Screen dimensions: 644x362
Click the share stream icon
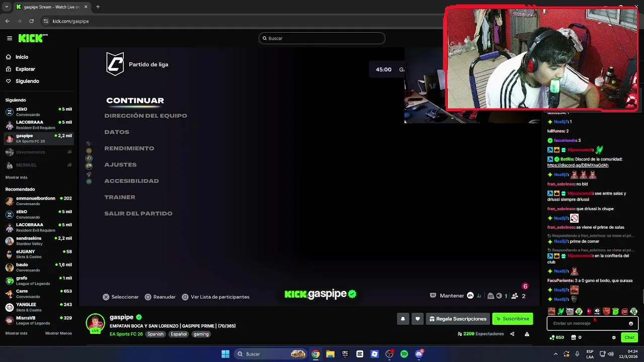(512, 334)
